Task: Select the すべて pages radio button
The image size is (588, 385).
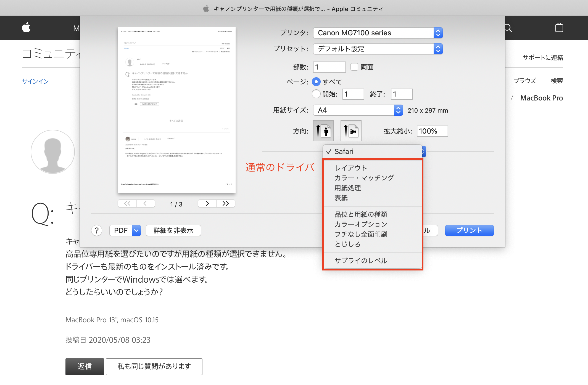Action: 316,82
